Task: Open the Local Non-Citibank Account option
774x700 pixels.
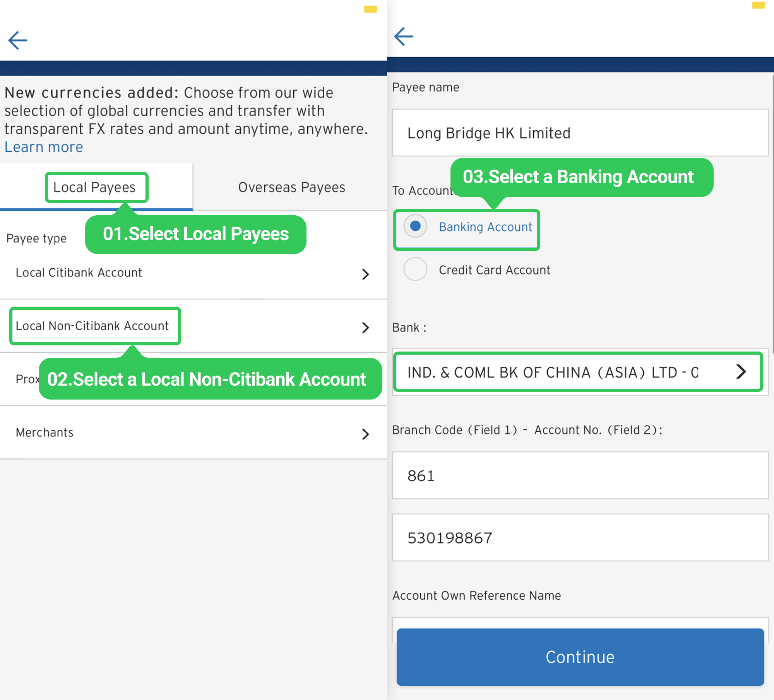Action: pyautogui.click(x=92, y=326)
